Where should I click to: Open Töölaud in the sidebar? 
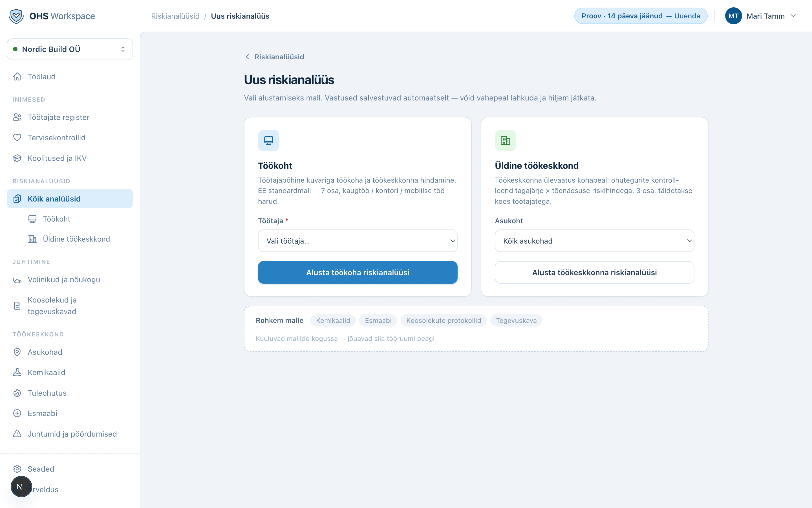pos(70,76)
